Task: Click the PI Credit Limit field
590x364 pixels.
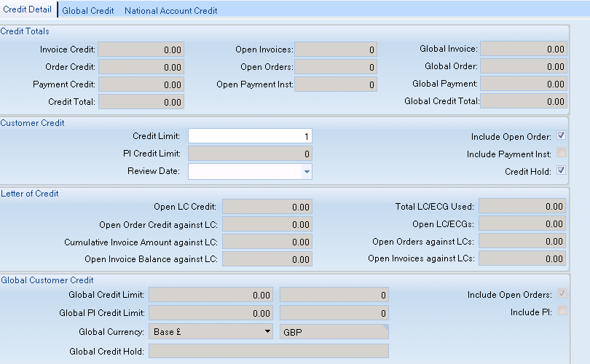Action: [250, 154]
